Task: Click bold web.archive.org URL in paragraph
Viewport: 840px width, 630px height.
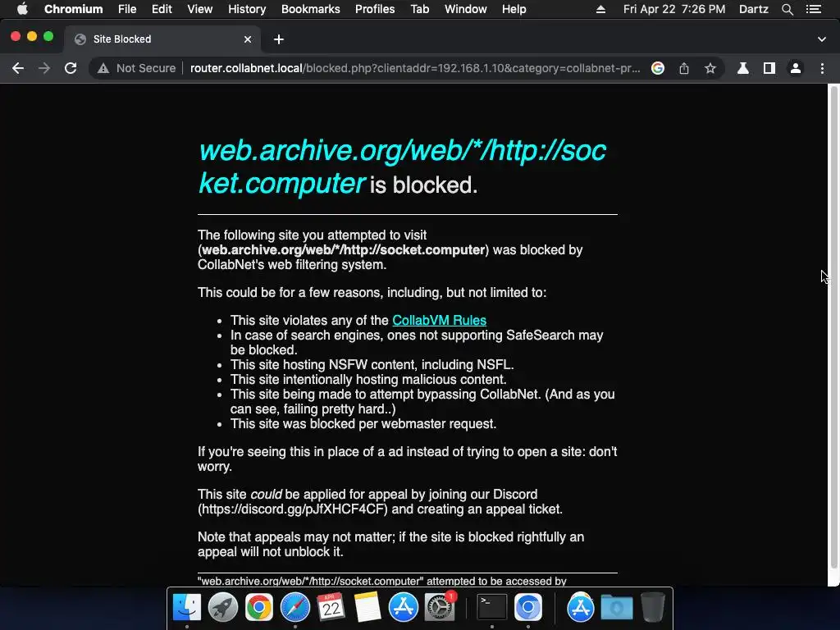Action: point(344,250)
